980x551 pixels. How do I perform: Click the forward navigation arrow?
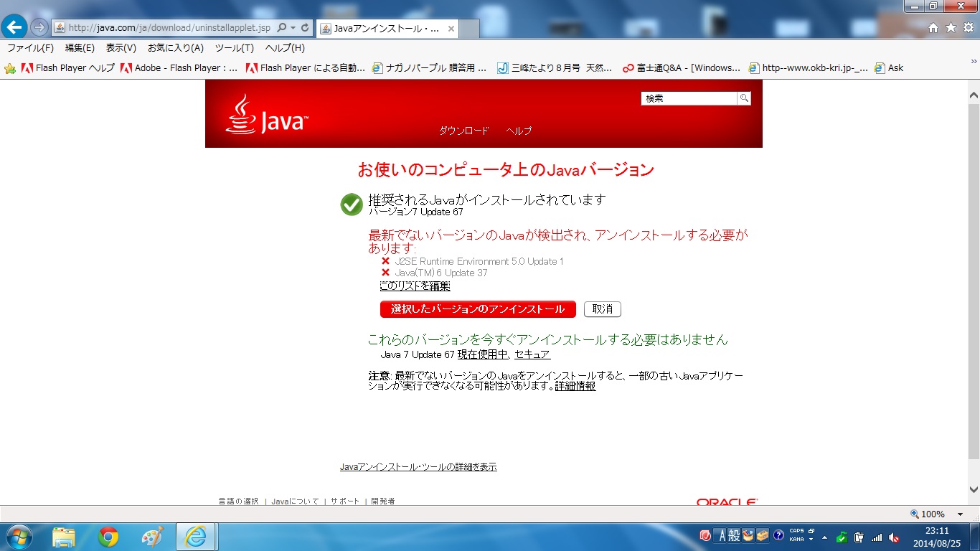point(39,27)
